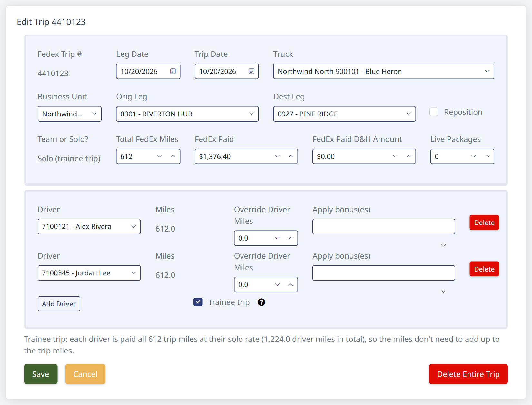The height and width of the screenshot is (405, 532).
Task: Open the Orig Leg Riverton Hub dropdown
Action: tap(187, 114)
